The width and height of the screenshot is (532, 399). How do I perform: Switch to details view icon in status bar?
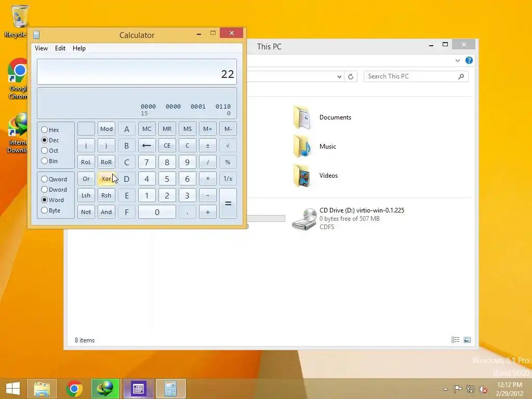pos(455,340)
